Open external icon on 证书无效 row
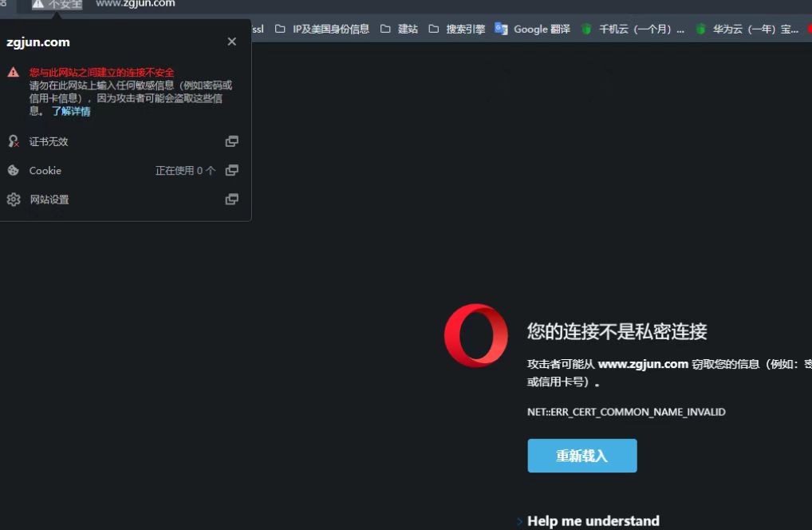This screenshot has width=812, height=530. coord(231,141)
